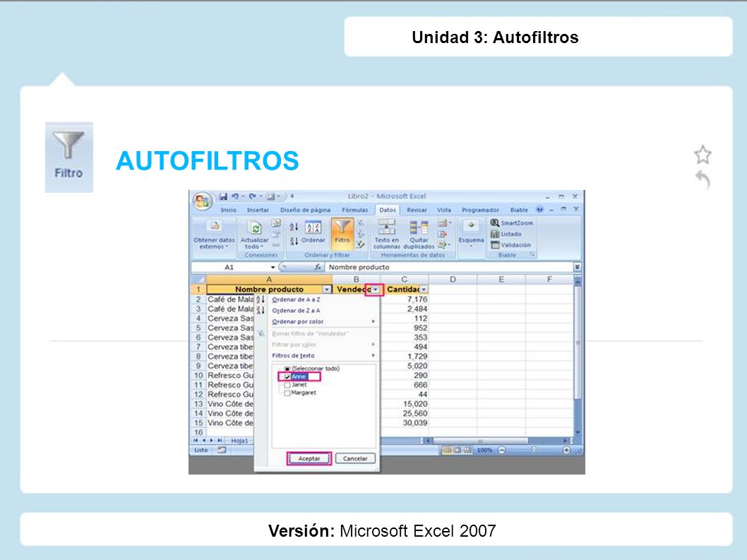Image resolution: width=747 pixels, height=560 pixels.
Task: Select cell containing 7,176
Action: [x=405, y=299]
